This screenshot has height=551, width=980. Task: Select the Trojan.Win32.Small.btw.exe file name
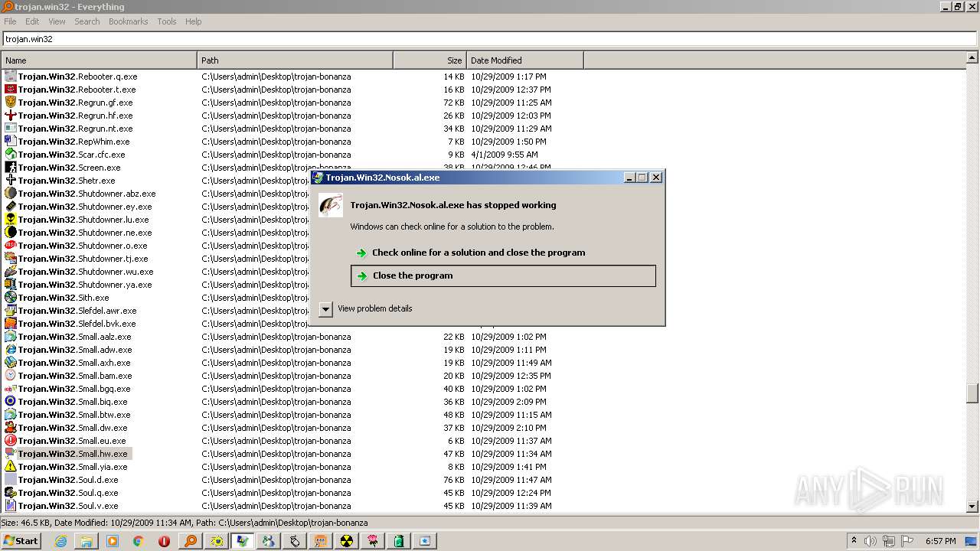point(73,415)
